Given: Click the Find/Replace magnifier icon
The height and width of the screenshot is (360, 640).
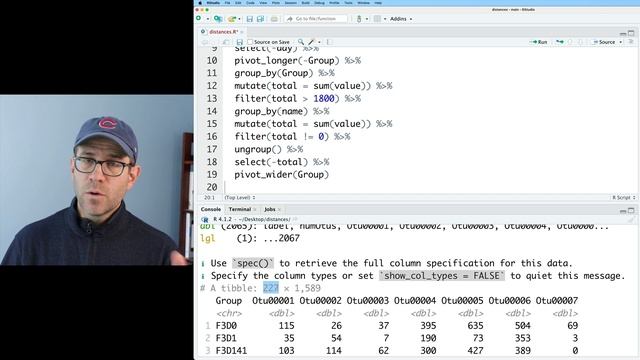Looking at the screenshot, I should pyautogui.click(x=301, y=42).
